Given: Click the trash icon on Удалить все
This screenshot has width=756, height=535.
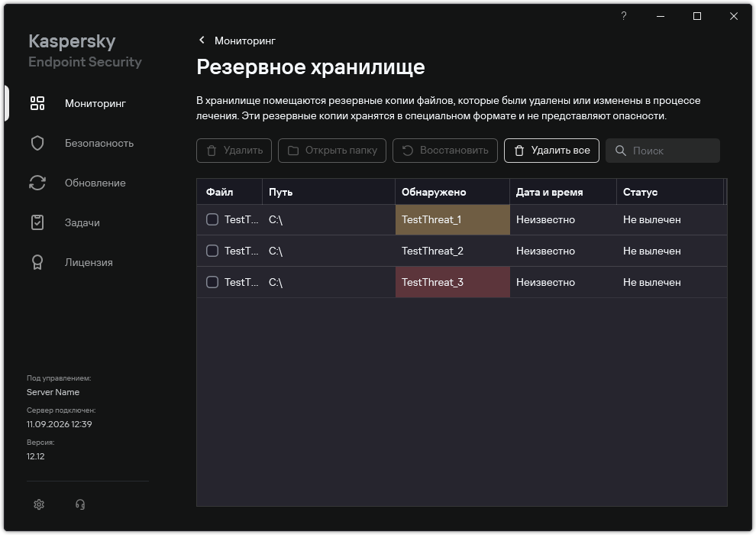Looking at the screenshot, I should tap(519, 151).
